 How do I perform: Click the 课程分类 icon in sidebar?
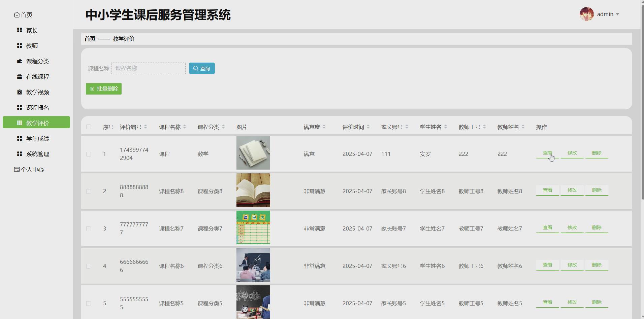point(19,61)
